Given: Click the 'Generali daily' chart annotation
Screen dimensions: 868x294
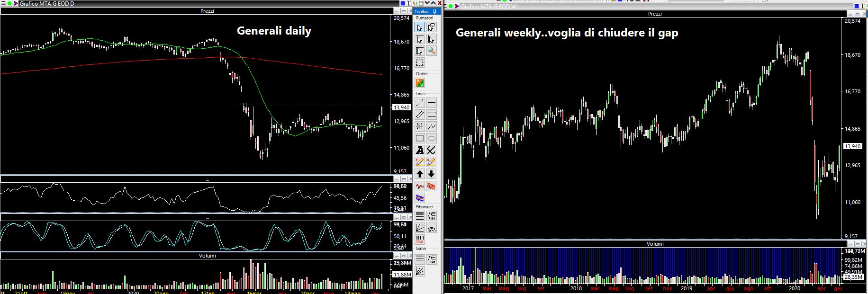Looking at the screenshot, I should click(x=274, y=31).
